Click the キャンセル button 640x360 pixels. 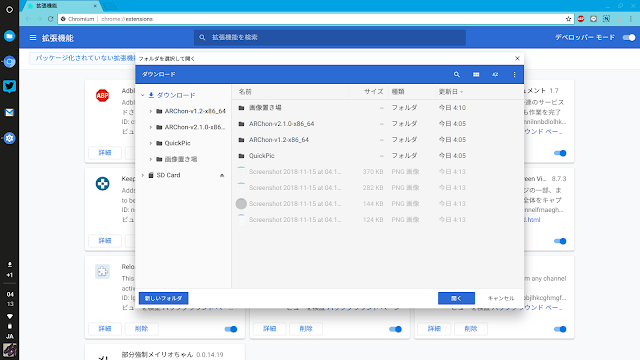click(501, 298)
